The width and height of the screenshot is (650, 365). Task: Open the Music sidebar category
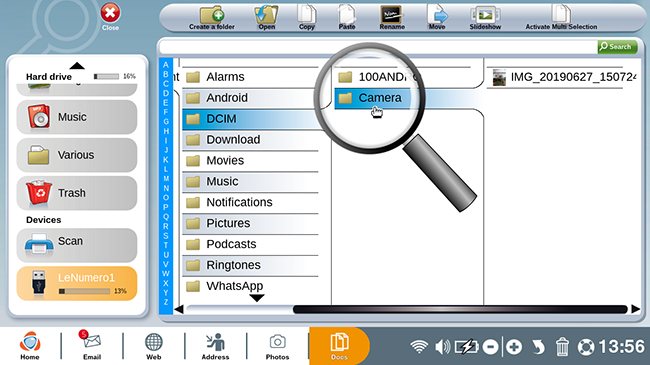click(77, 117)
